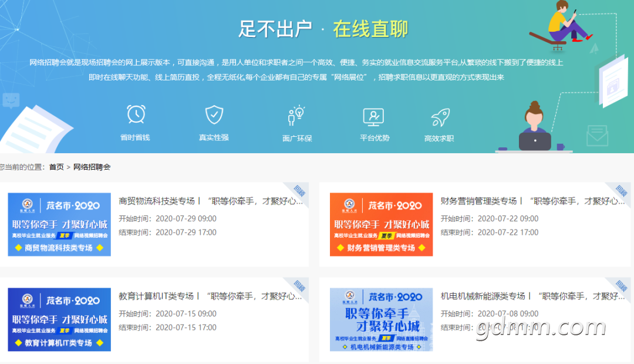Click the alarm clock icon above 省时省钱

136,114
